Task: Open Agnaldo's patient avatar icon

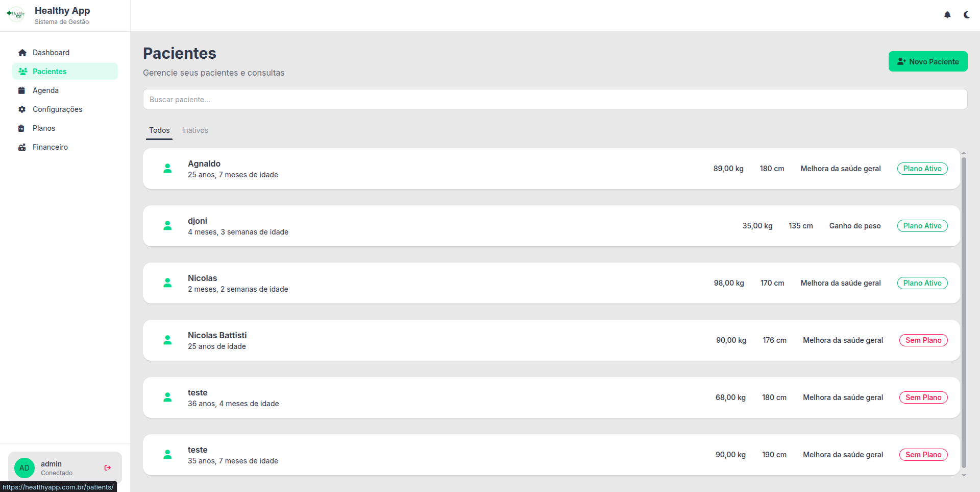Action: 167,169
